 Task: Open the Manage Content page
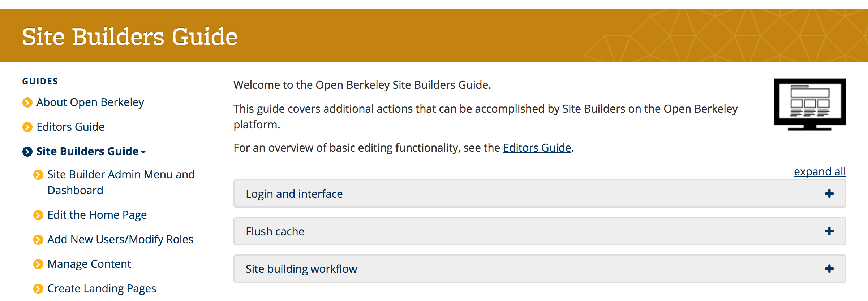89,264
